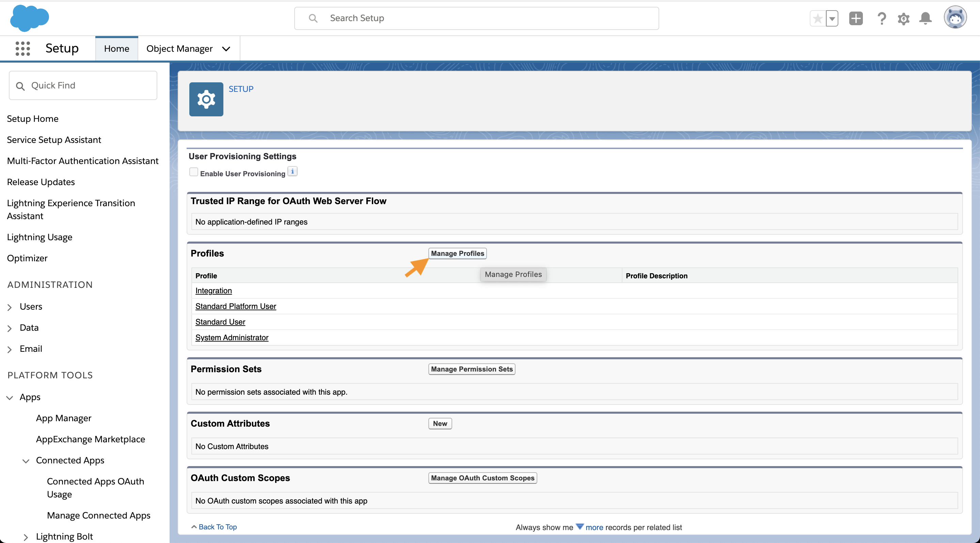Expand the Data section in sidebar
The width and height of the screenshot is (980, 543).
10,328
